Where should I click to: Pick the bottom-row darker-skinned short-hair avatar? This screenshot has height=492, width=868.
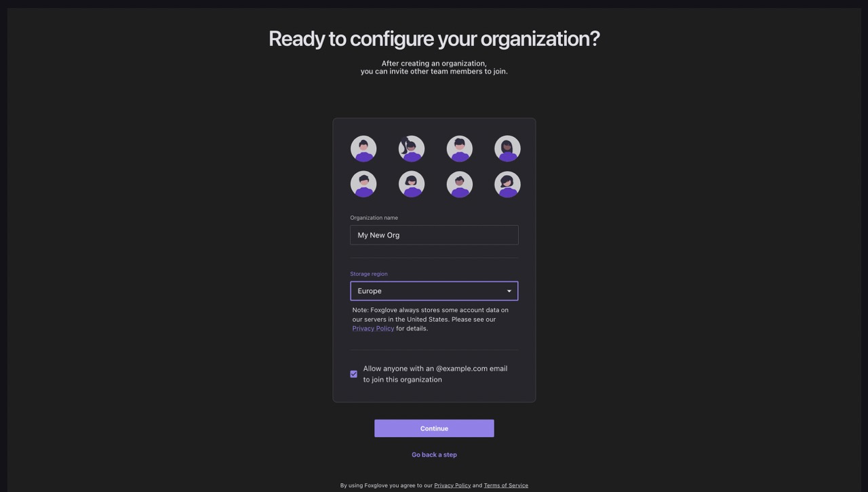coord(460,184)
